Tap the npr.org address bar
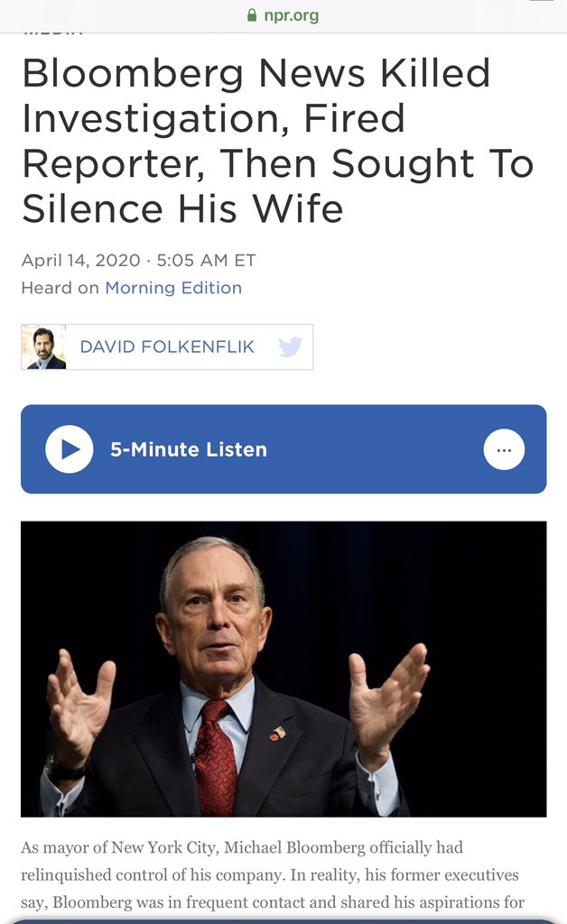 tap(283, 15)
